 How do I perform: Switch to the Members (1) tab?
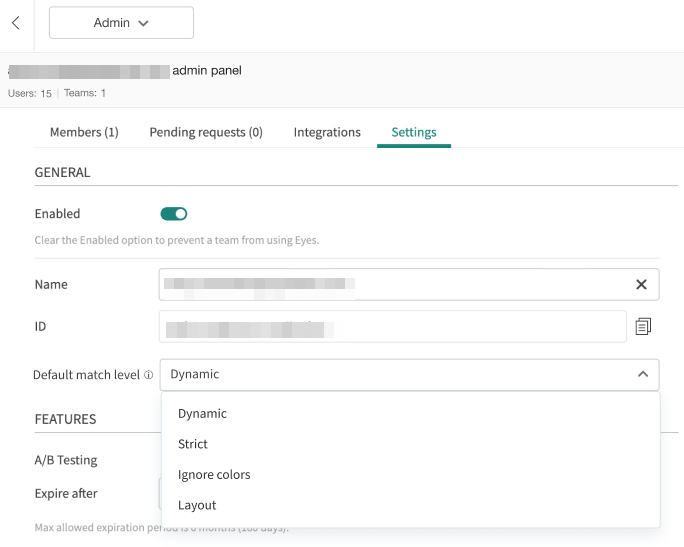tap(84, 132)
